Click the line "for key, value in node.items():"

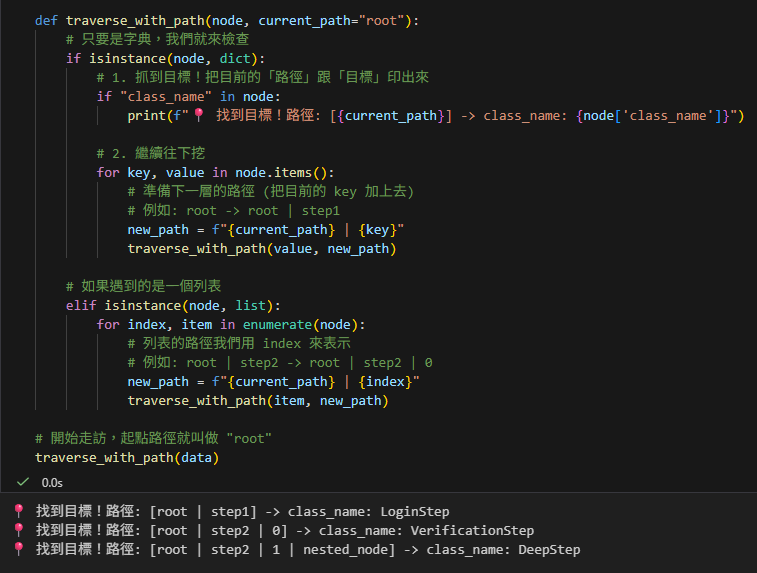(x=215, y=172)
